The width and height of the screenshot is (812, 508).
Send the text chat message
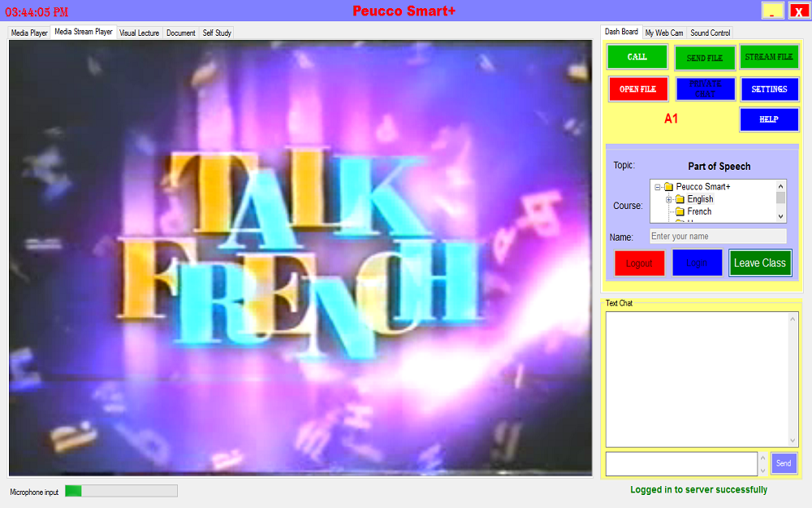pos(784,463)
